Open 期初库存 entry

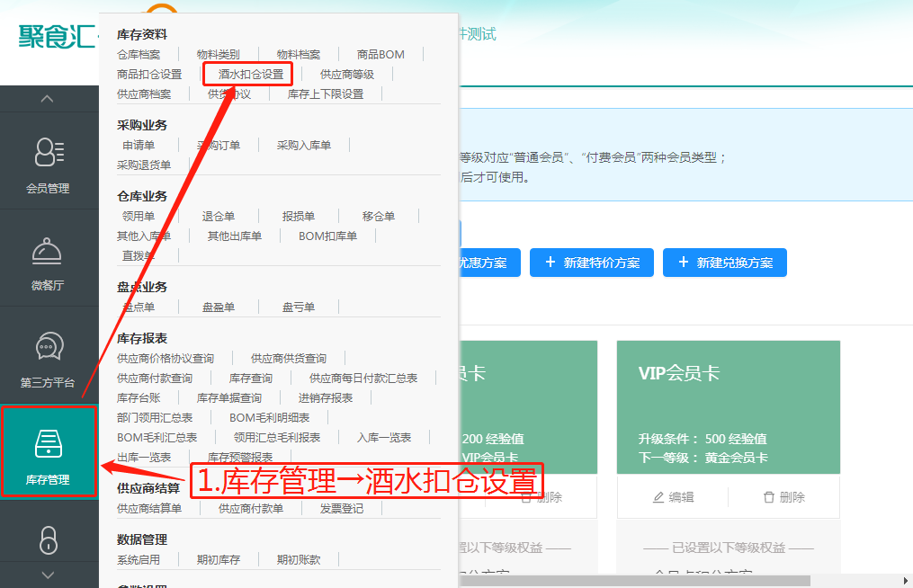tap(219, 560)
